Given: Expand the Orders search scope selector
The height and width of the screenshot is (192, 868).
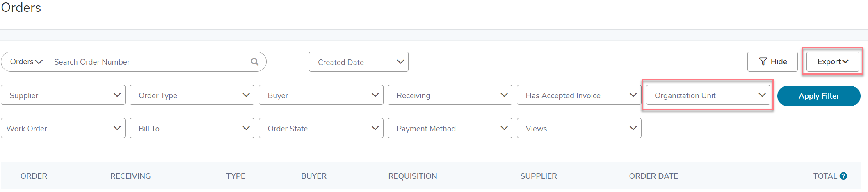Looking at the screenshot, I should click(x=26, y=62).
